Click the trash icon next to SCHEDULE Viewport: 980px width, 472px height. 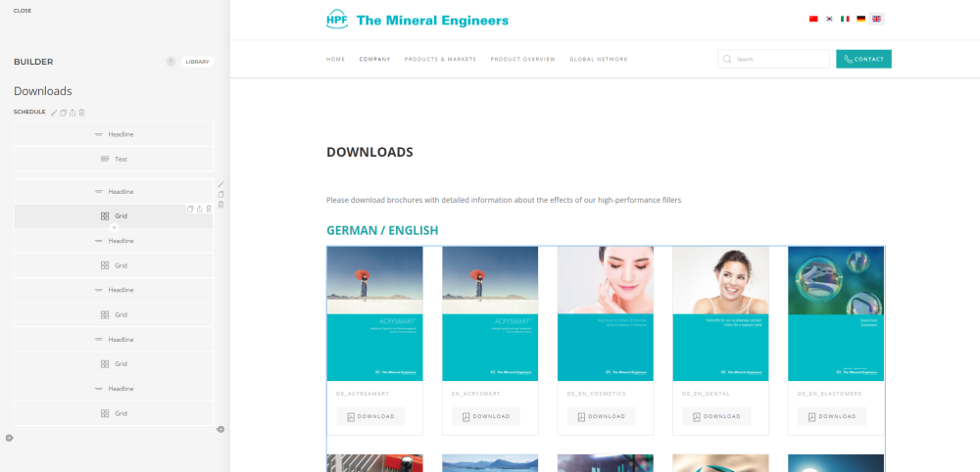click(82, 113)
